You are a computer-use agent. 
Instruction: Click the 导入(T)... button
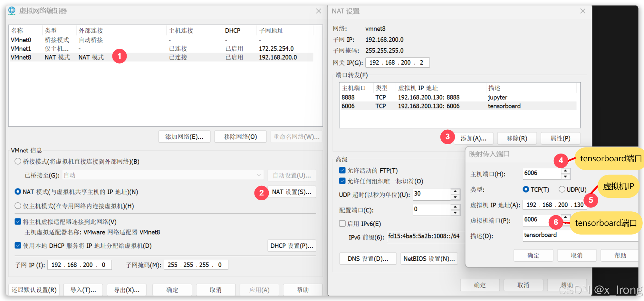(83, 290)
